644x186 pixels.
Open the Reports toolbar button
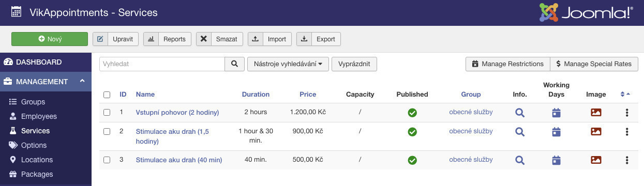pos(167,39)
